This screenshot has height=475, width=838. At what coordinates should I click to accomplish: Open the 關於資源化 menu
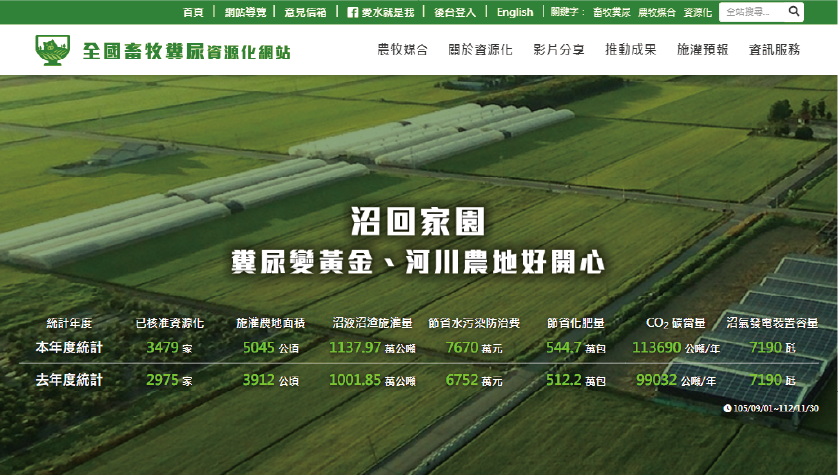(480, 50)
